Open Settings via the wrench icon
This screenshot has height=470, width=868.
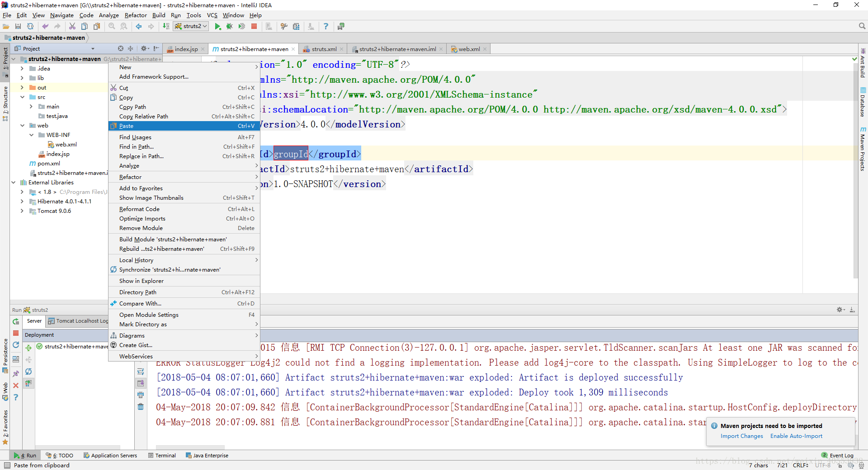click(x=284, y=26)
